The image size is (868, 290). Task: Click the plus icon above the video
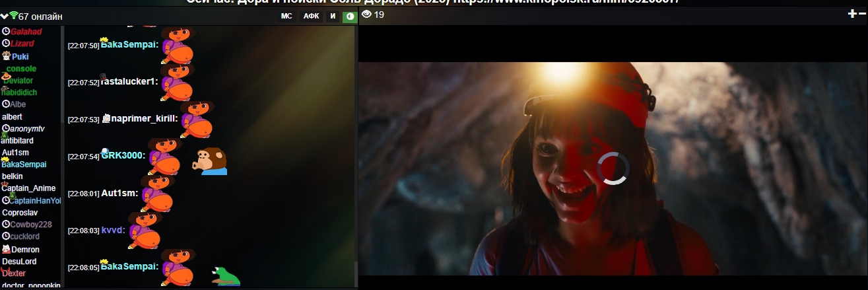pos(851,14)
